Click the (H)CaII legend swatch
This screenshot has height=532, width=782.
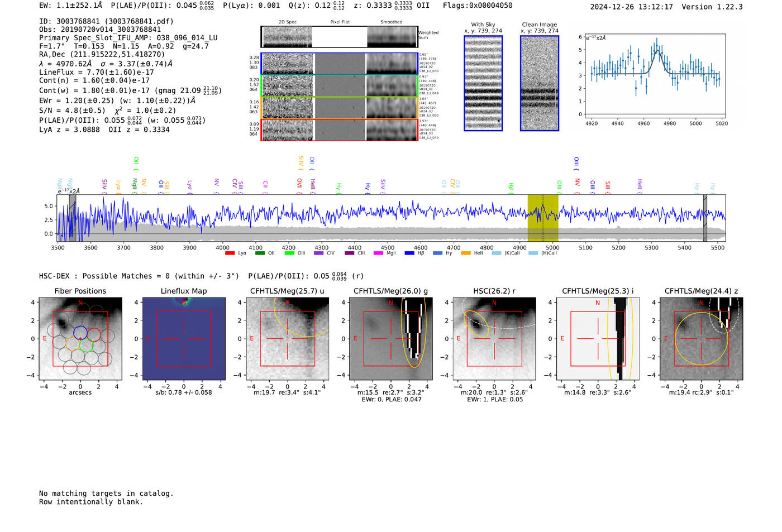pyautogui.click(x=533, y=253)
